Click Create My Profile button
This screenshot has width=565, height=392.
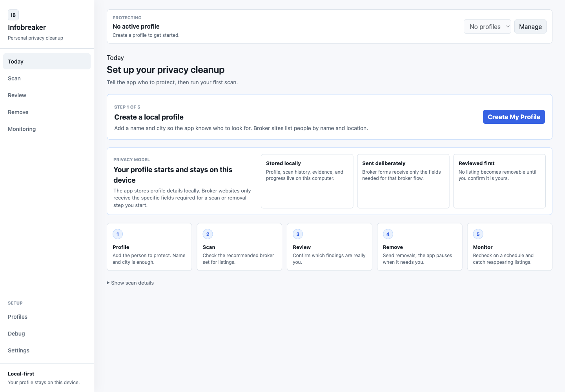(x=514, y=117)
